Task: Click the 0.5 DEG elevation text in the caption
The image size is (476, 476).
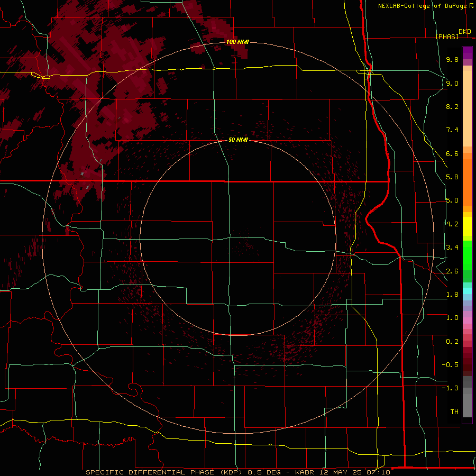Action: tap(266, 472)
